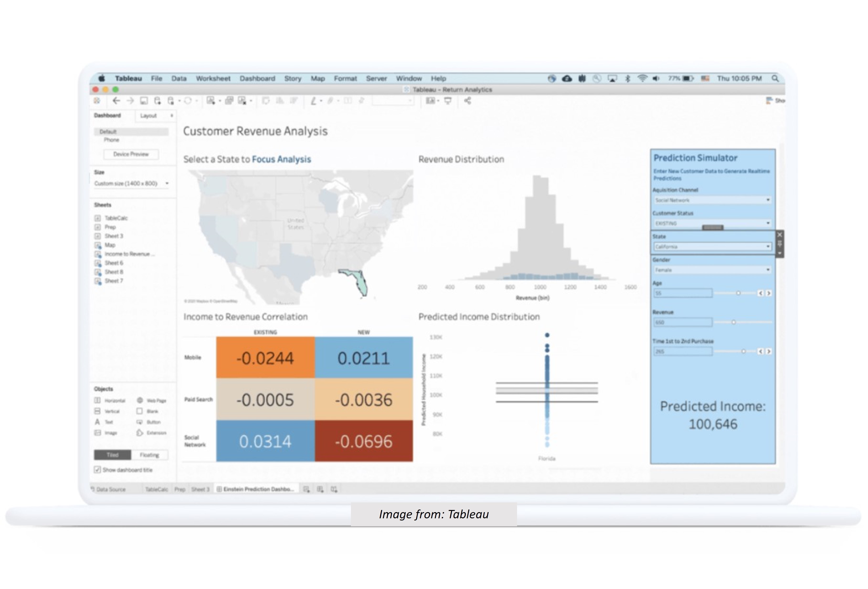
Task: Open the State container options arrow
Action: (x=779, y=253)
